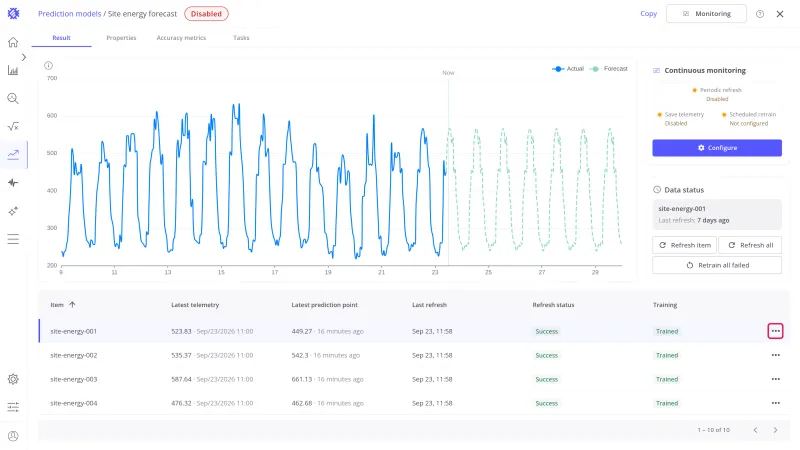Toggle the Forecast series in legend
The height and width of the screenshot is (450, 800).
click(x=609, y=68)
